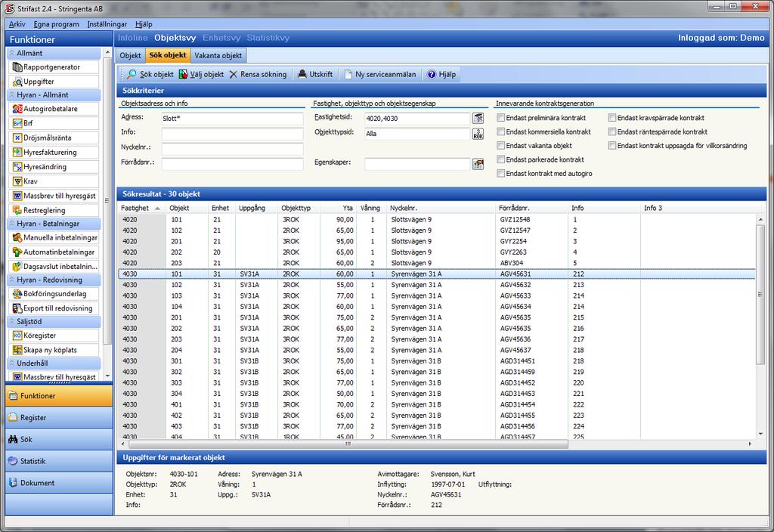Open the Statistik panel

coord(59,461)
